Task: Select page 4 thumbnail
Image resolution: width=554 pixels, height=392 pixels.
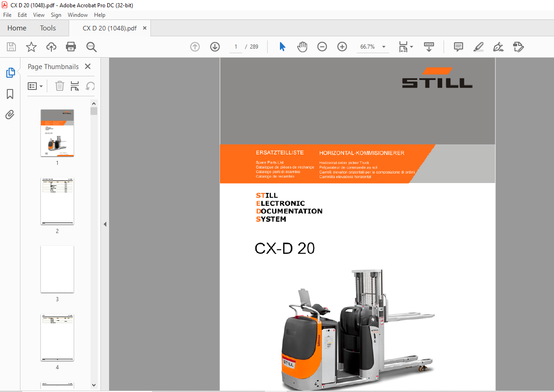Action: pyautogui.click(x=57, y=337)
